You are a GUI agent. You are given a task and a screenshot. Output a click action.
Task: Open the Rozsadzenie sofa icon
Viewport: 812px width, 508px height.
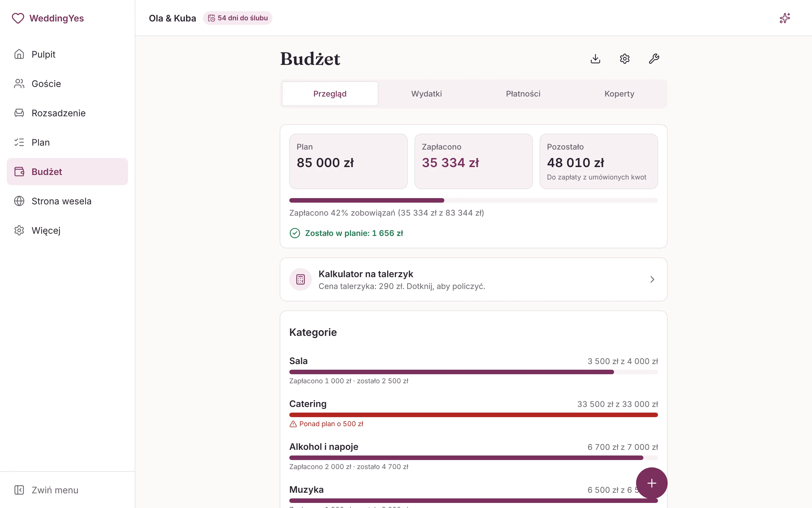pos(19,113)
